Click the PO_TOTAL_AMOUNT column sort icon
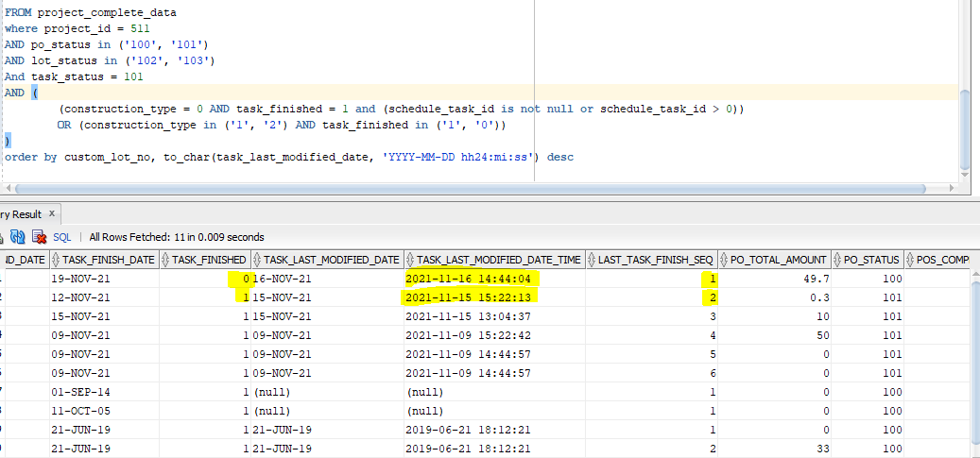The image size is (980, 458). pyautogui.click(x=724, y=260)
